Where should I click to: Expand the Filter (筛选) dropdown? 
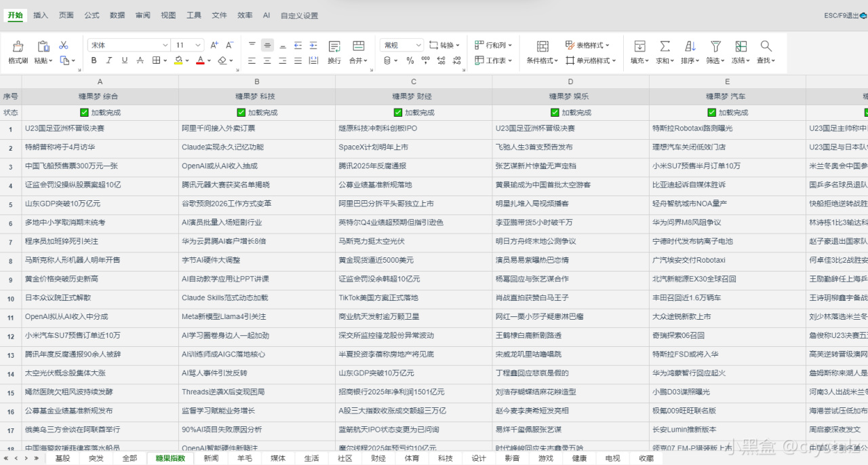tap(715, 60)
